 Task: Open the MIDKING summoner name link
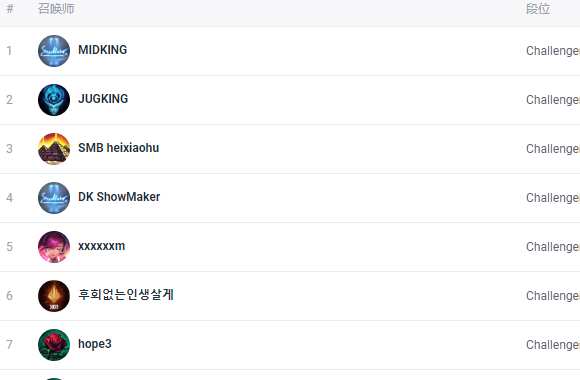102,50
